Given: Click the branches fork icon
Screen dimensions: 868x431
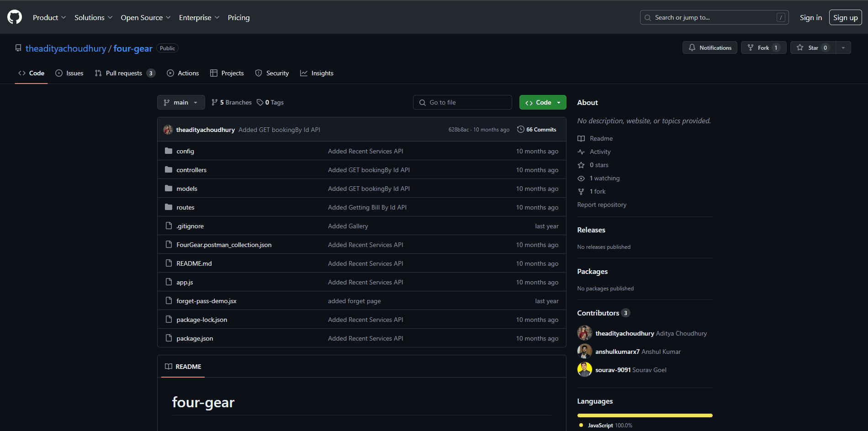Looking at the screenshot, I should click(215, 102).
